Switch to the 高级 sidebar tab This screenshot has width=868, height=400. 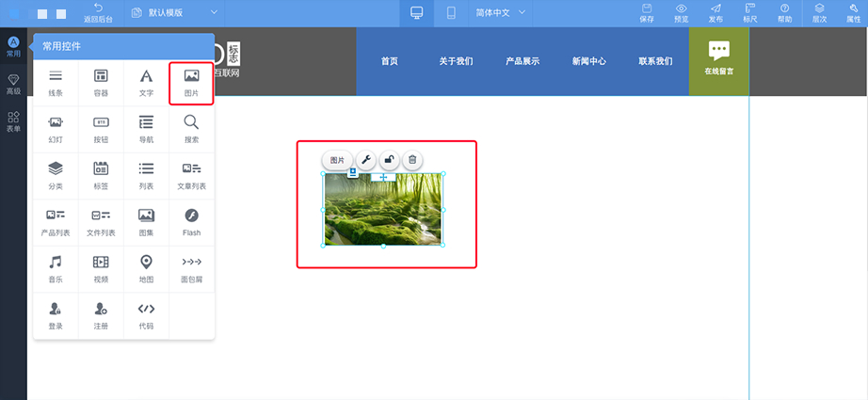(13, 85)
